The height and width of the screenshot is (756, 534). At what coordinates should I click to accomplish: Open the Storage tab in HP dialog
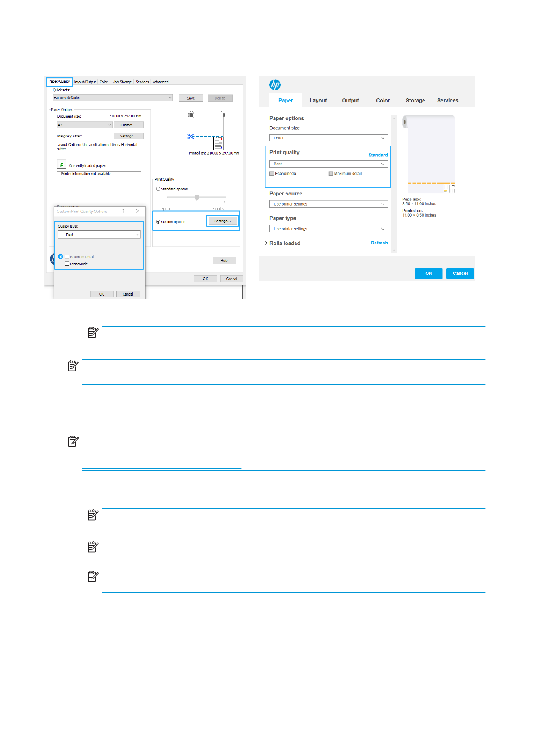coord(415,101)
